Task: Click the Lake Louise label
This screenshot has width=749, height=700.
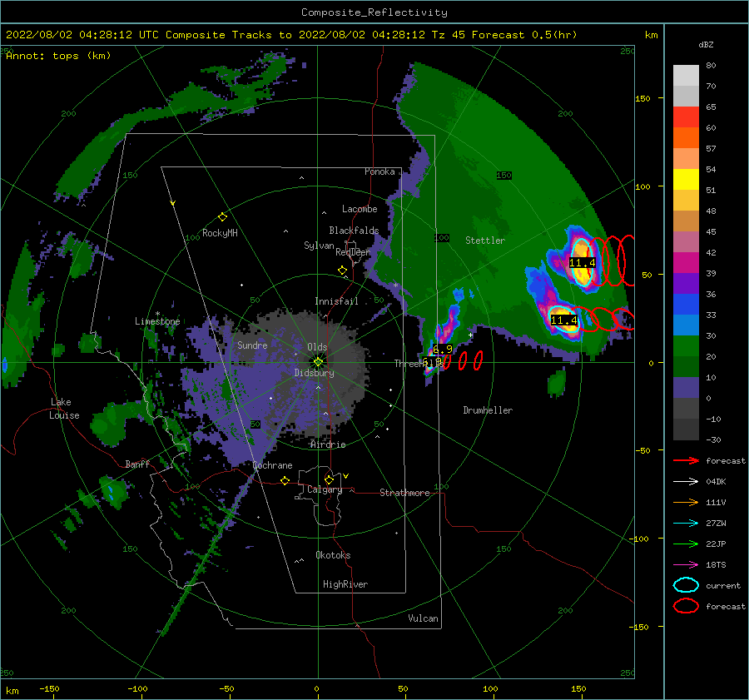Action: (x=64, y=409)
